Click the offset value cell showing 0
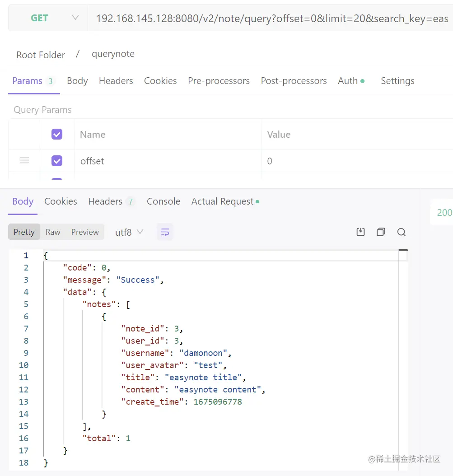Viewport: 453px width, 476px height. [357, 161]
